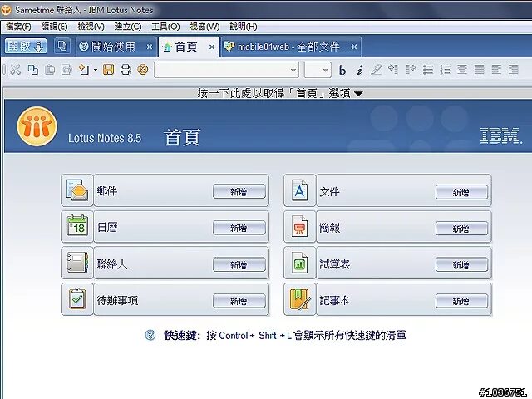Click the new document toolbar icon

[x=84, y=70]
